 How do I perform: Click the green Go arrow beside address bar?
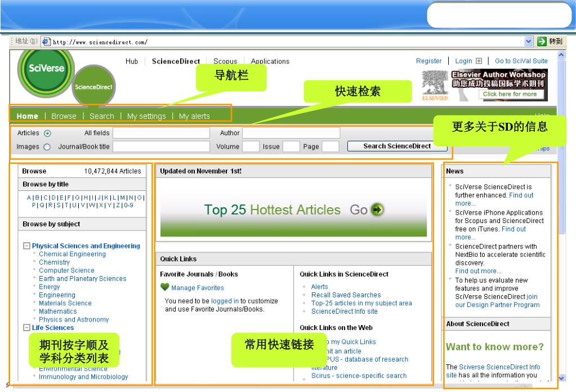[x=542, y=41]
